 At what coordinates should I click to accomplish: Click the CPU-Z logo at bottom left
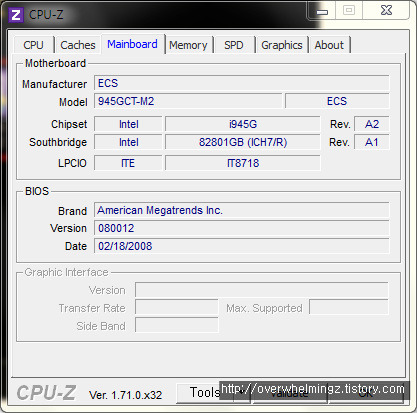(x=46, y=392)
